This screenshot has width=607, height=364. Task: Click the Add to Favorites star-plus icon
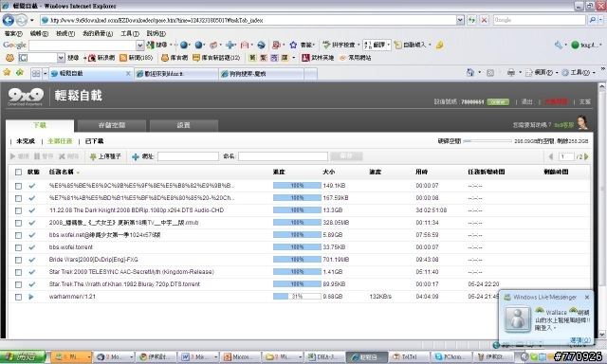click(20, 72)
